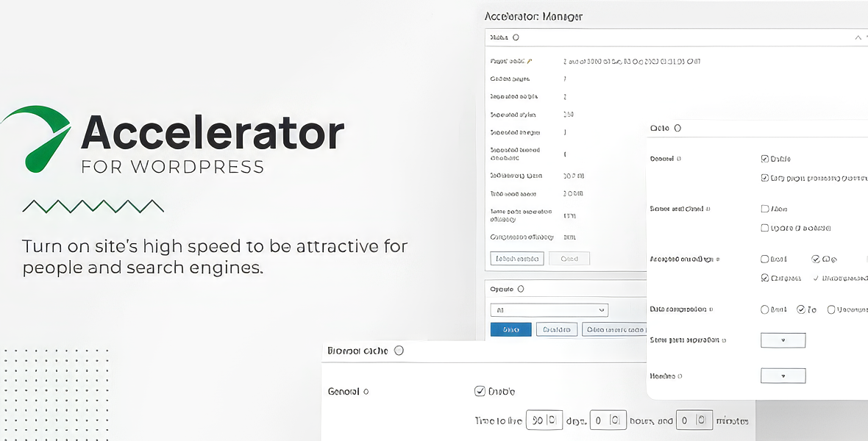
Task: Select the third option on the Data compression row
Action: (831, 310)
